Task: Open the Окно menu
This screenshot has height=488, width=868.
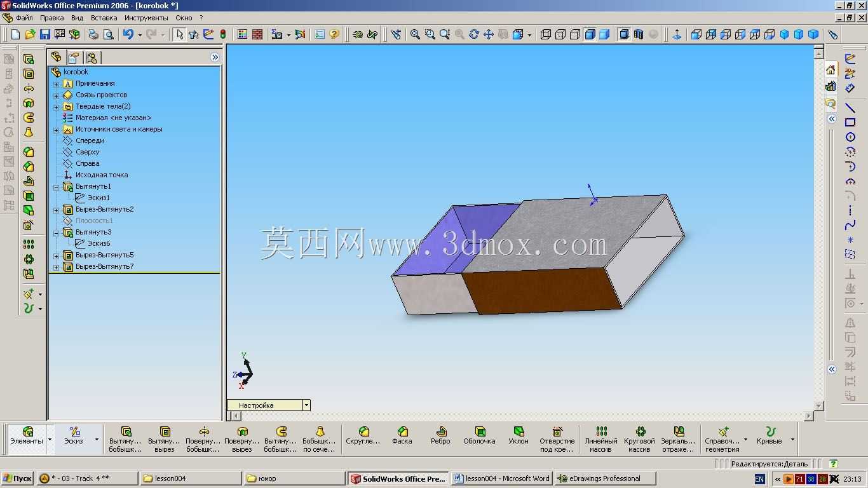Action: pos(184,18)
